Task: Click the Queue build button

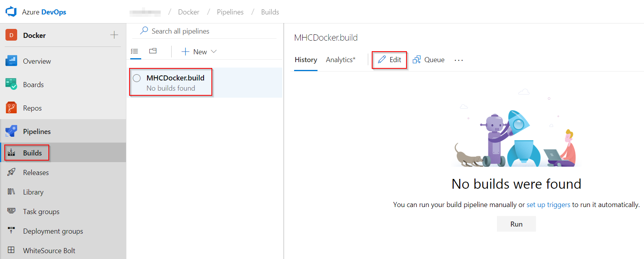Action: click(429, 60)
